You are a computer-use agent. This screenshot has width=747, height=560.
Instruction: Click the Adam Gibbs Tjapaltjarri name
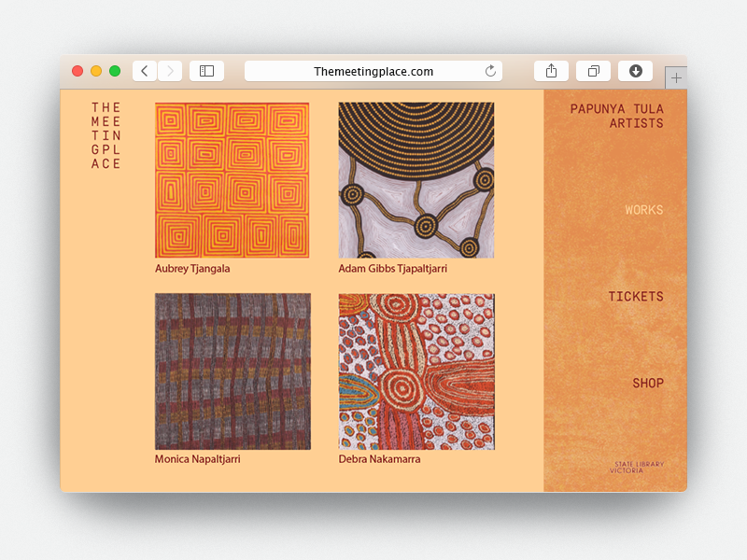[x=392, y=269]
